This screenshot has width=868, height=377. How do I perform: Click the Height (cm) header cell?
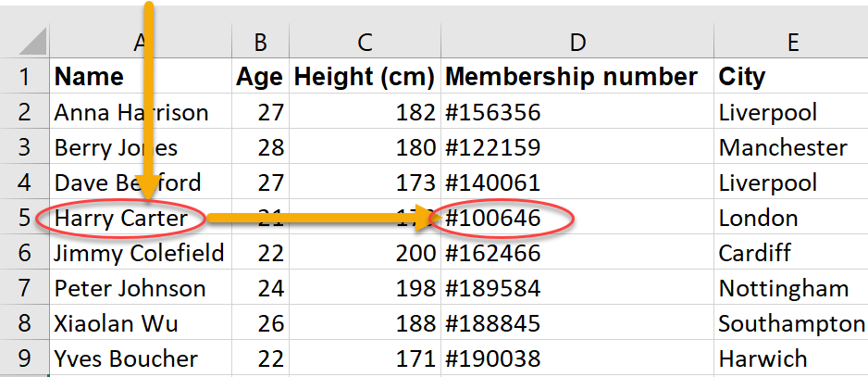[364, 77]
